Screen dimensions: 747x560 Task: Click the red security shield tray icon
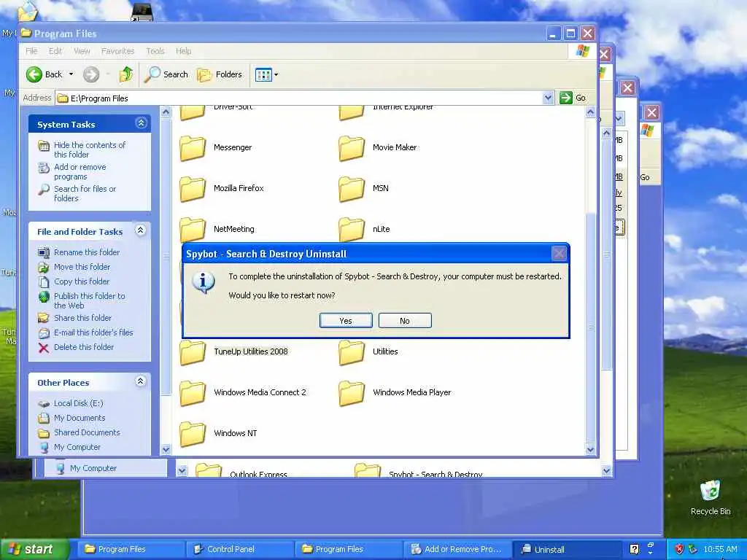679,549
